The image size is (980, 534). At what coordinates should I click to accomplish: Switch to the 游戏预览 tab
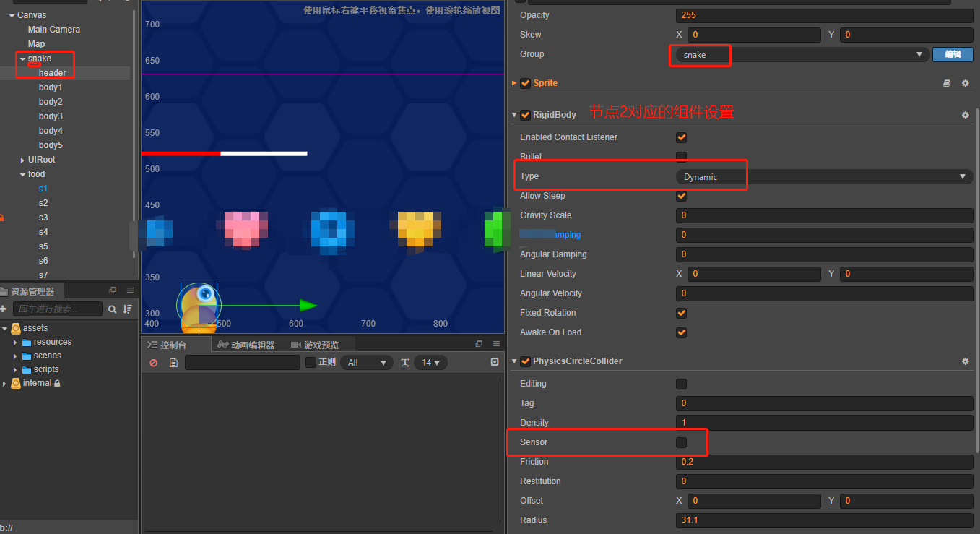tap(314, 345)
